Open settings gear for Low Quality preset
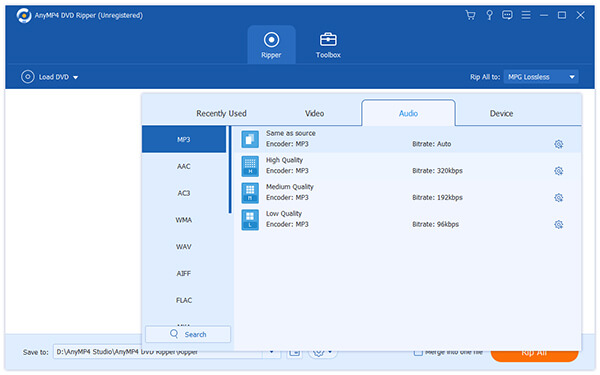This screenshot has width=600, height=375. pos(558,225)
